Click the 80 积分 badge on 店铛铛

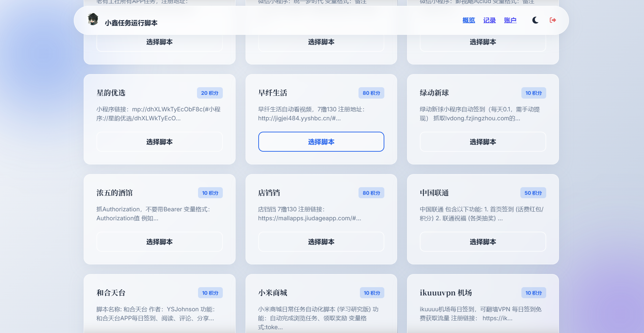point(371,193)
